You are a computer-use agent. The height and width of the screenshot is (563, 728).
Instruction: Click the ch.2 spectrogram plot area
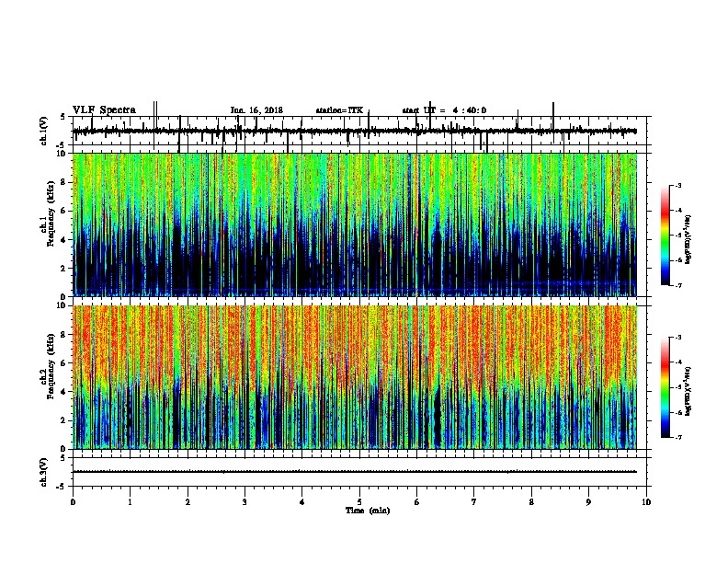tap(355, 377)
